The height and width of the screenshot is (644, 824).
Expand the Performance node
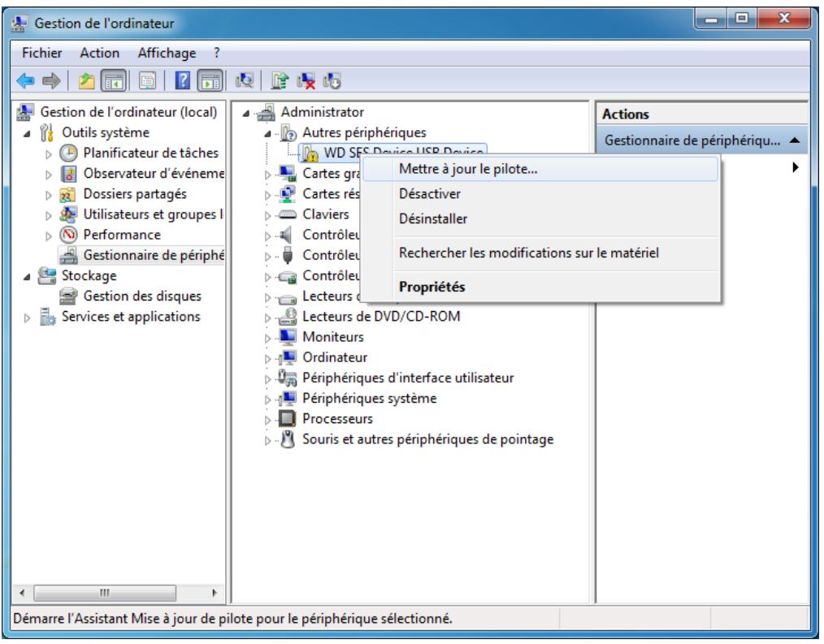pos(48,236)
